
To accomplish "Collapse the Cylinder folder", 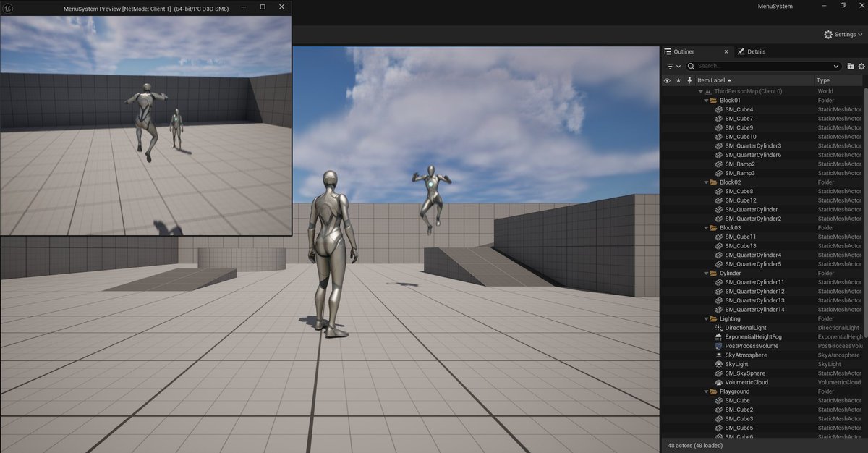I will [705, 274].
